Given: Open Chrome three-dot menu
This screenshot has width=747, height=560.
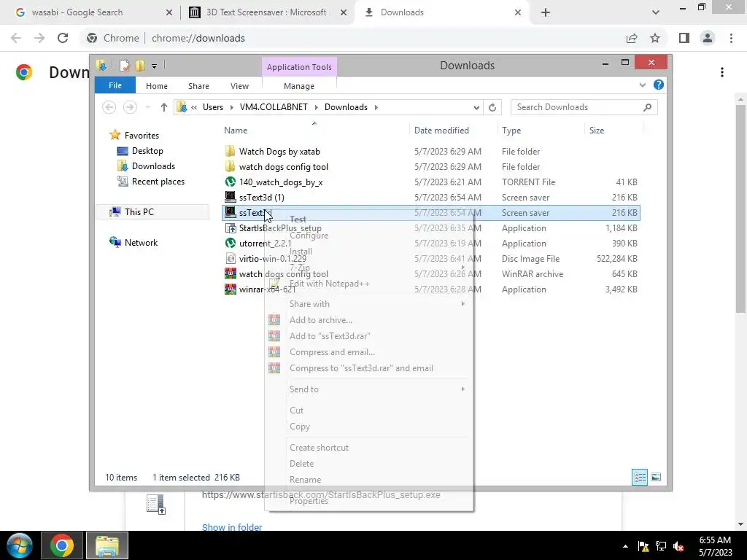Looking at the screenshot, I should pos(731,38).
